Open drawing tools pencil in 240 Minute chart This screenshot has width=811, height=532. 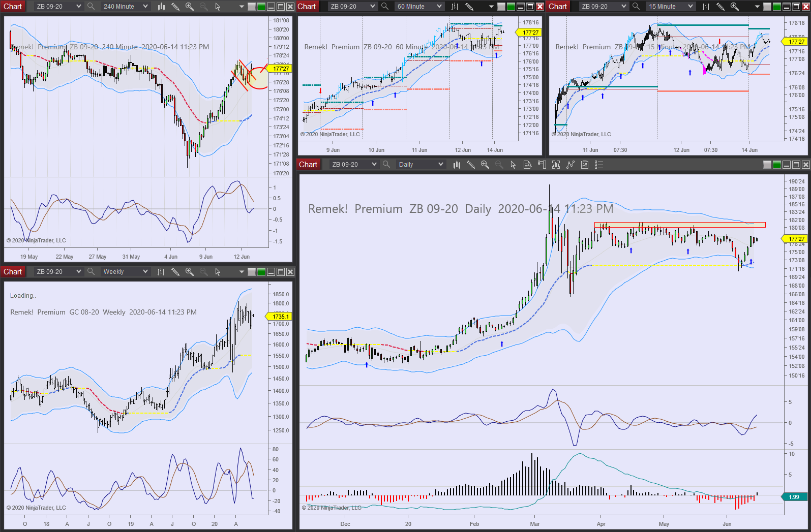coord(175,7)
